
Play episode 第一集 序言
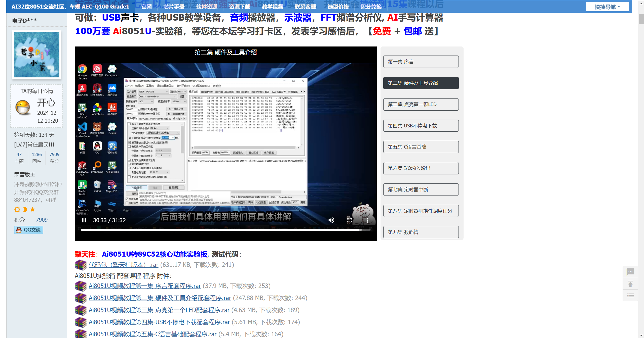[x=421, y=62]
